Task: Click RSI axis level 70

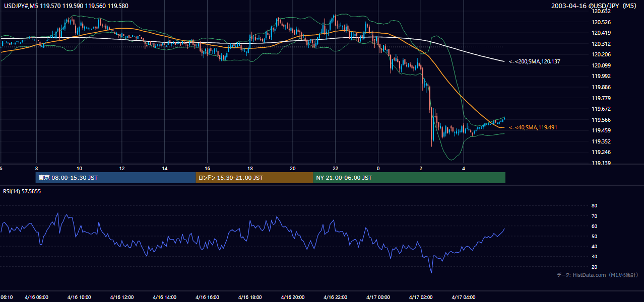Action: coord(594,216)
